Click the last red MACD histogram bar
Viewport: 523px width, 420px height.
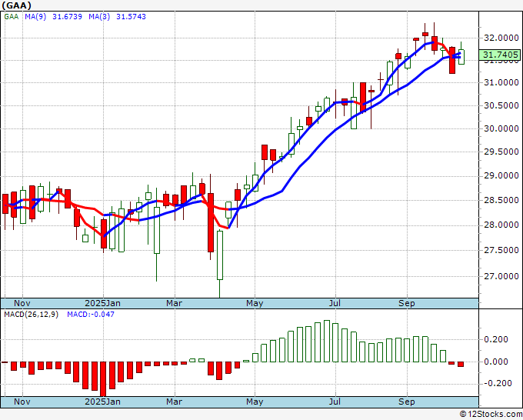[x=461, y=365]
